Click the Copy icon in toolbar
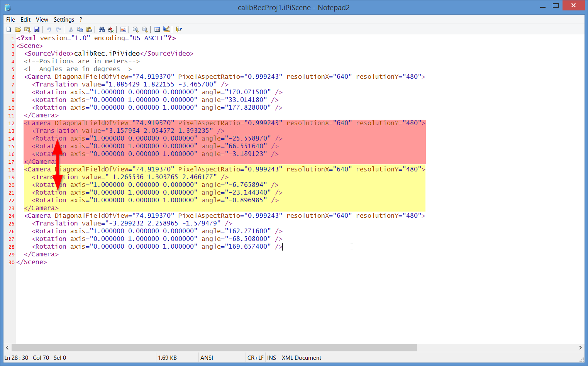The height and width of the screenshot is (366, 588). 80,29
